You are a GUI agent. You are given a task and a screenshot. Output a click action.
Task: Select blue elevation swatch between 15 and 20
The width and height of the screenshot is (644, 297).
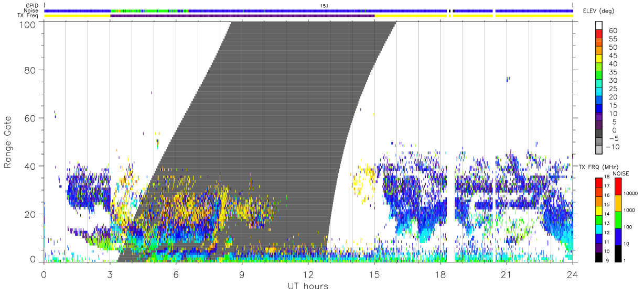pyautogui.click(x=599, y=101)
